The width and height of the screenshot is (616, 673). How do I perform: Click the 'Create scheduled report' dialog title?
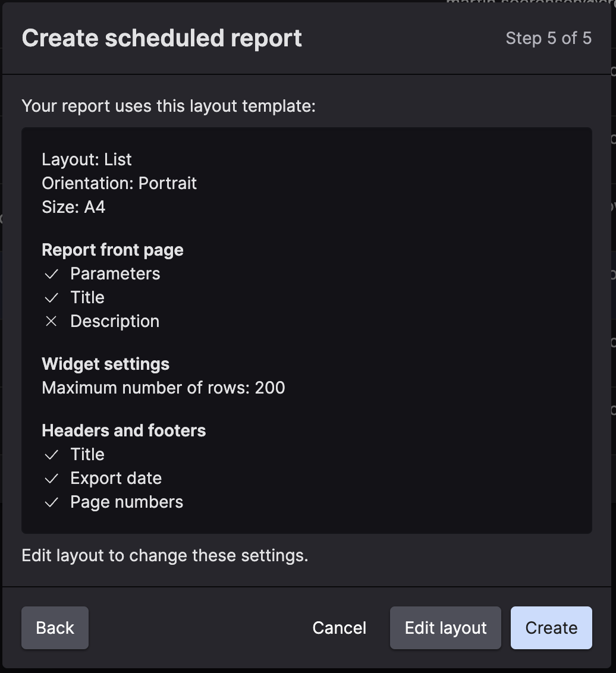(162, 38)
